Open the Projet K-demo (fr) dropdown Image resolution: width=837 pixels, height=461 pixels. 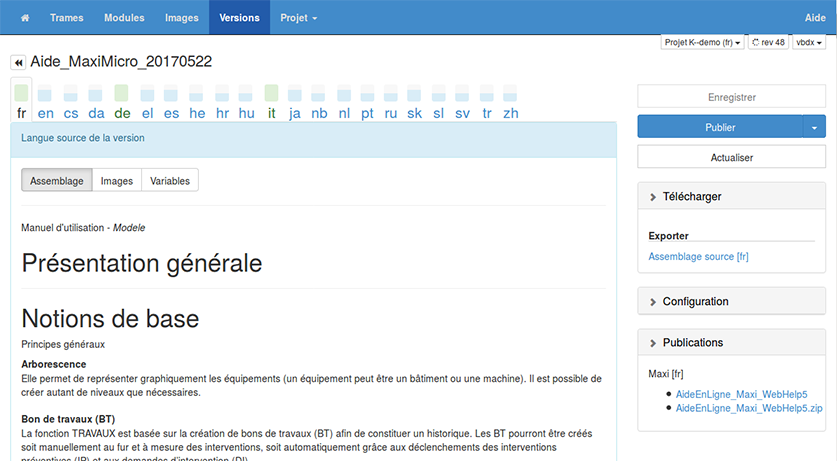[702, 43]
